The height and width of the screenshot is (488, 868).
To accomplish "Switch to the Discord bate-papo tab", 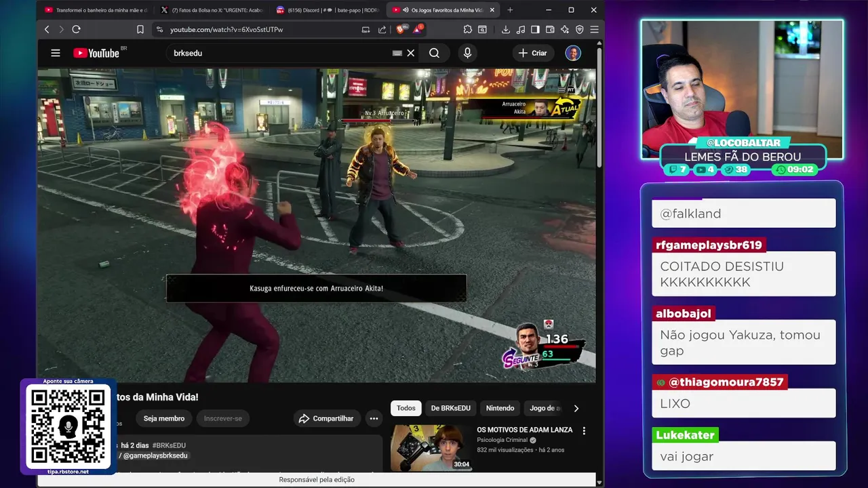I will (328, 9).
